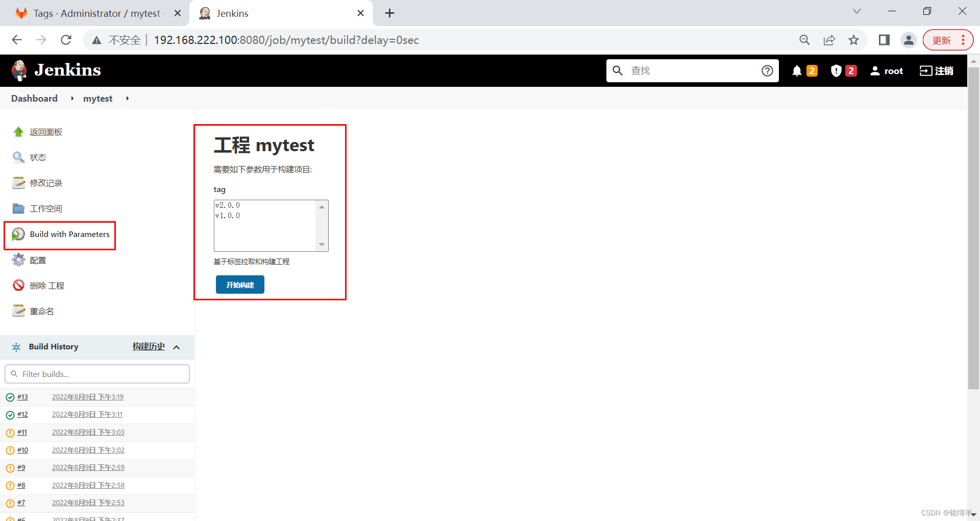Open the 工作空间 workspace
This screenshot has height=521, width=980.
point(46,209)
